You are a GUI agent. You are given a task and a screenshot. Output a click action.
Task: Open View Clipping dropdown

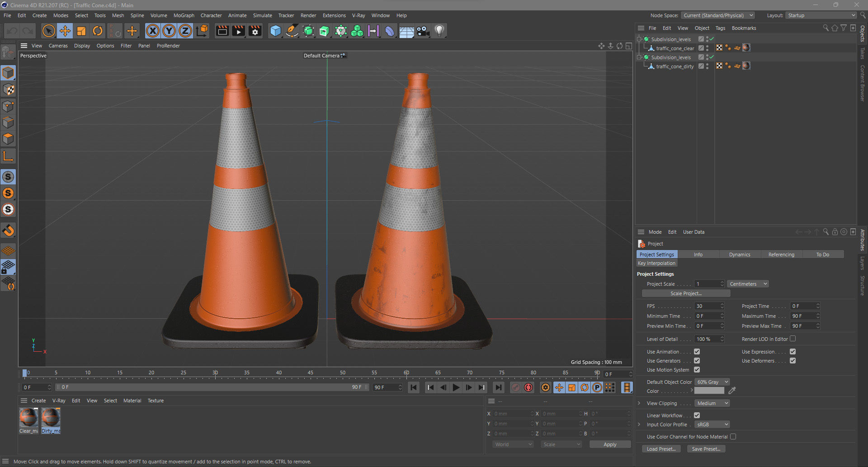[x=712, y=403]
